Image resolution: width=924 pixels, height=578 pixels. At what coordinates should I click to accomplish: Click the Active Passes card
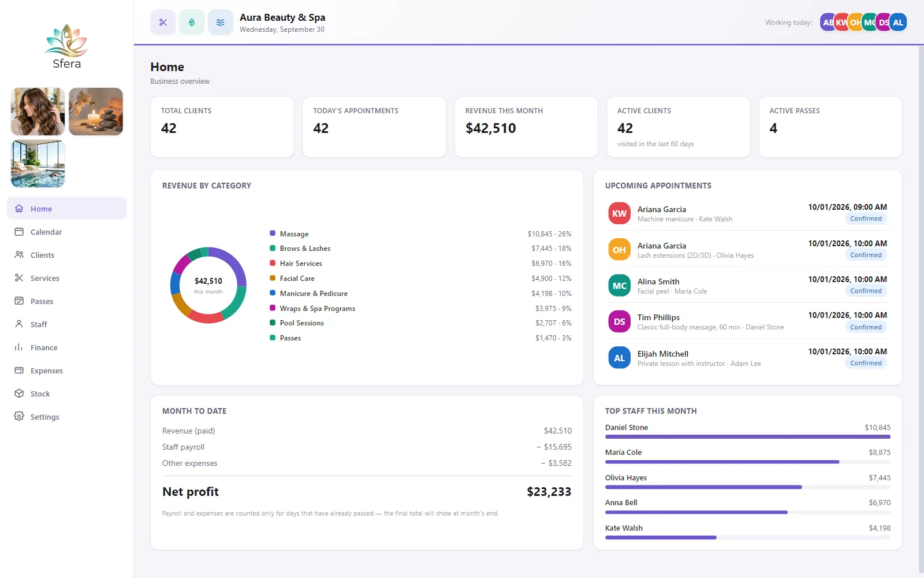click(830, 127)
